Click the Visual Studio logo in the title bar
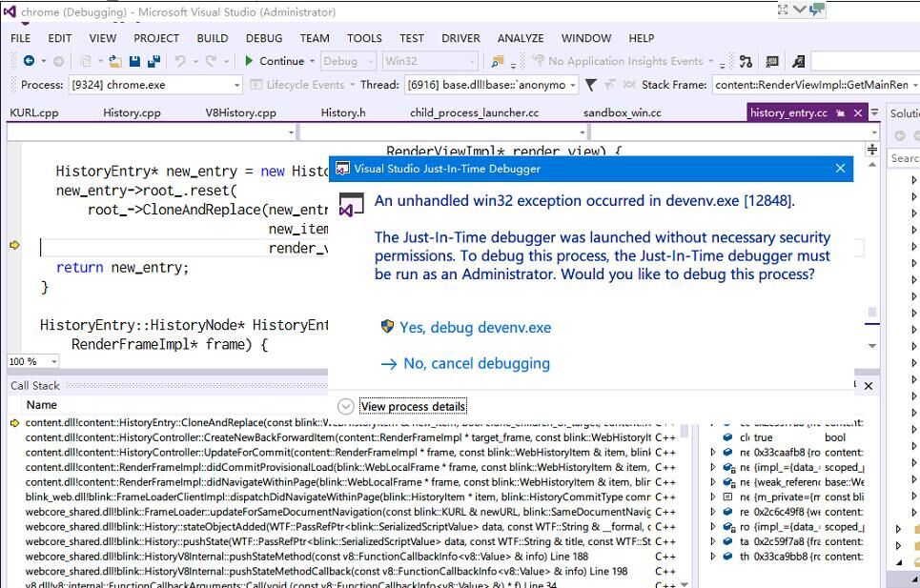920x588 pixels. pyautogui.click(x=10, y=11)
